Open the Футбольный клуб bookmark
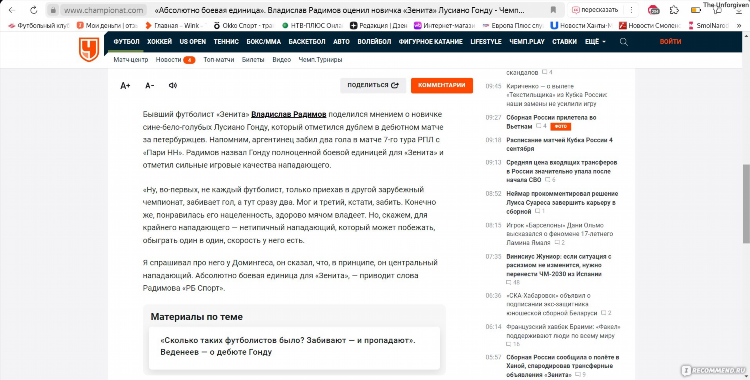Image resolution: width=750 pixels, height=380 pixels. click(x=39, y=25)
